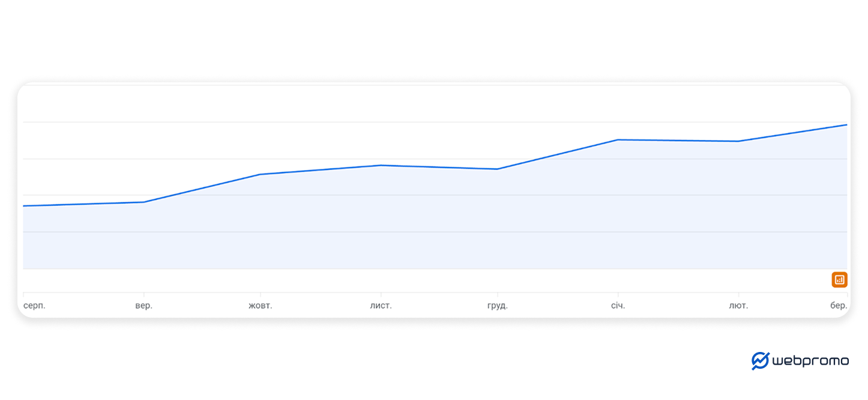Image resolution: width=868 pixels, height=400 pixels.
Task: Select the line vertex above лют.
Action: coord(738,141)
